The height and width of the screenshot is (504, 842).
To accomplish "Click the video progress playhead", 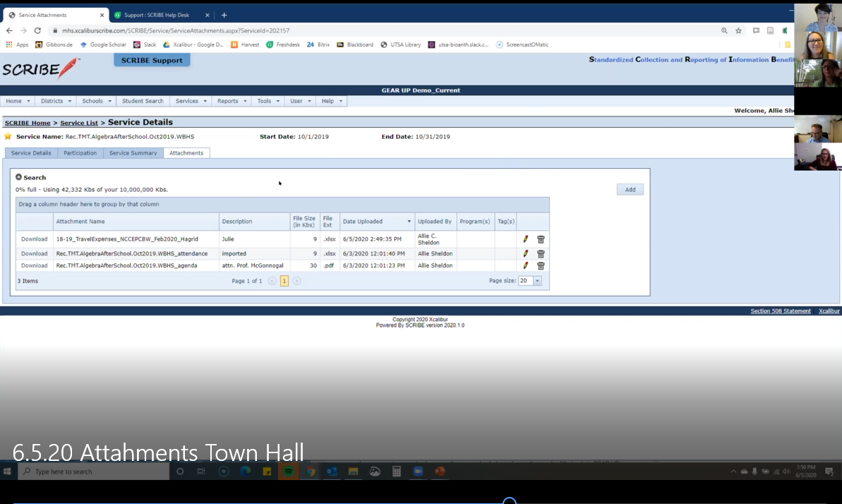I will click(x=509, y=502).
